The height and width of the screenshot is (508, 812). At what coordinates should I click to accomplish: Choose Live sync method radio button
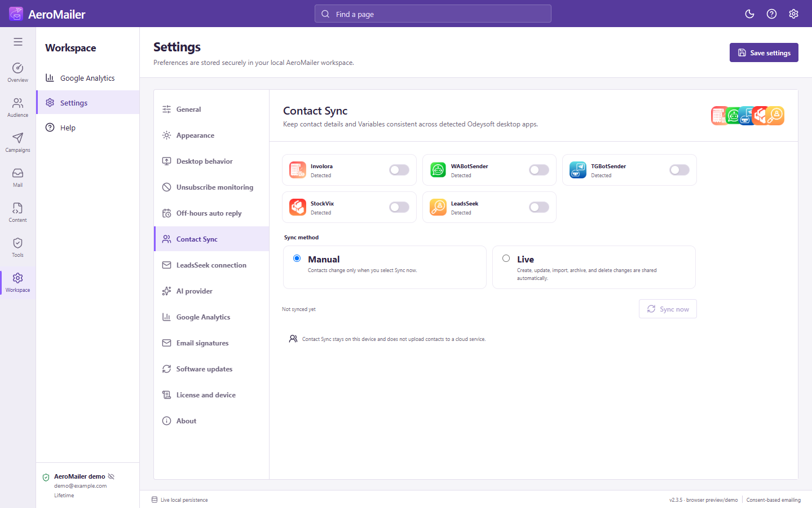[x=506, y=259]
